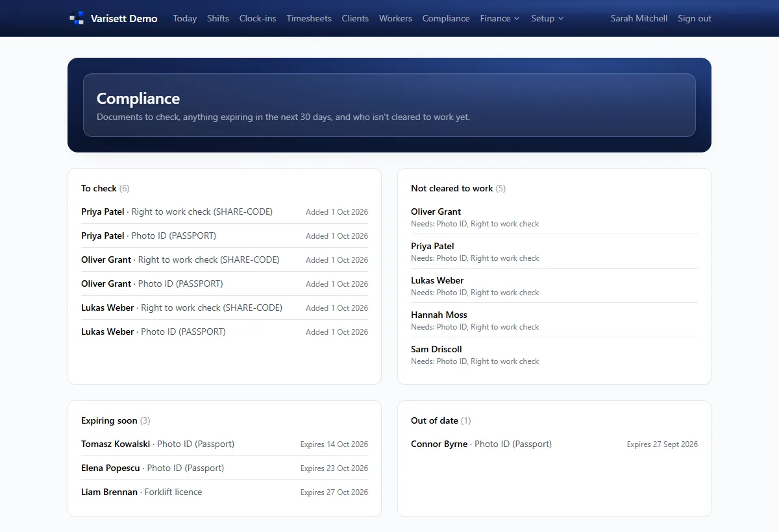
Task: Open the Workers page
Action: click(x=395, y=18)
